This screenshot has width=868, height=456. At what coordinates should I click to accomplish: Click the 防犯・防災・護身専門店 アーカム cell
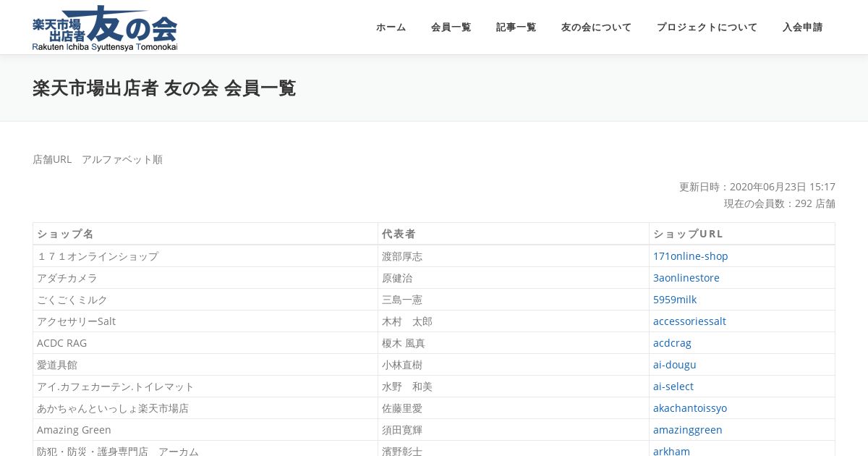point(205,449)
